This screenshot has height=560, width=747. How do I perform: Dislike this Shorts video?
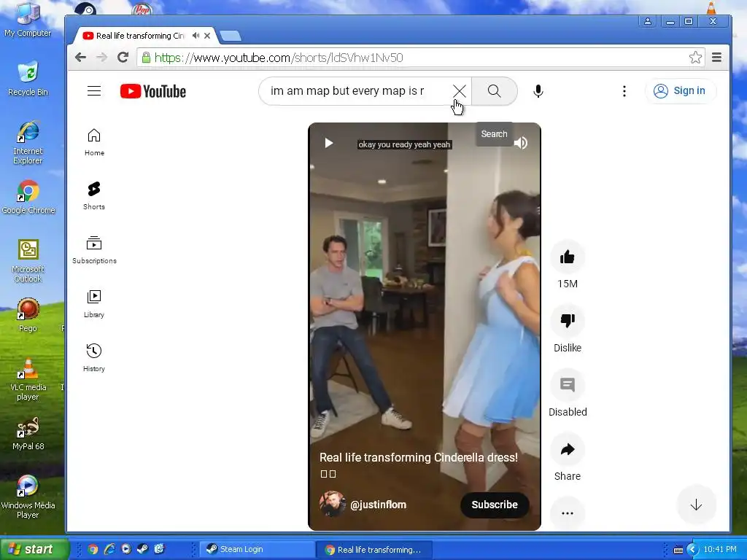(x=568, y=322)
